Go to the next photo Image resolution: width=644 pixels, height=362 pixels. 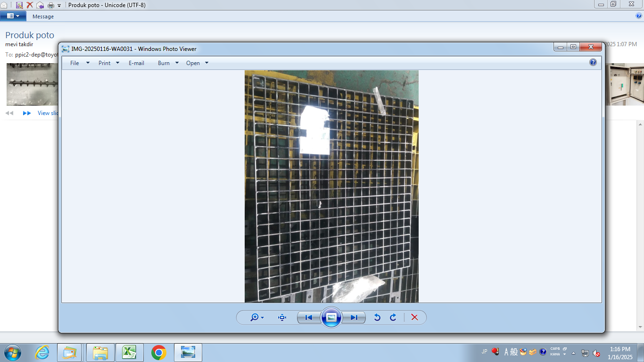(x=354, y=318)
